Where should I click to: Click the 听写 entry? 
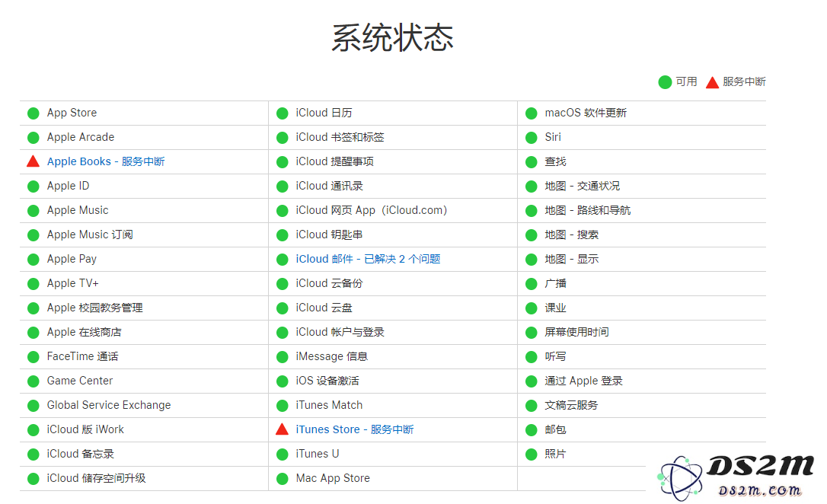point(555,356)
